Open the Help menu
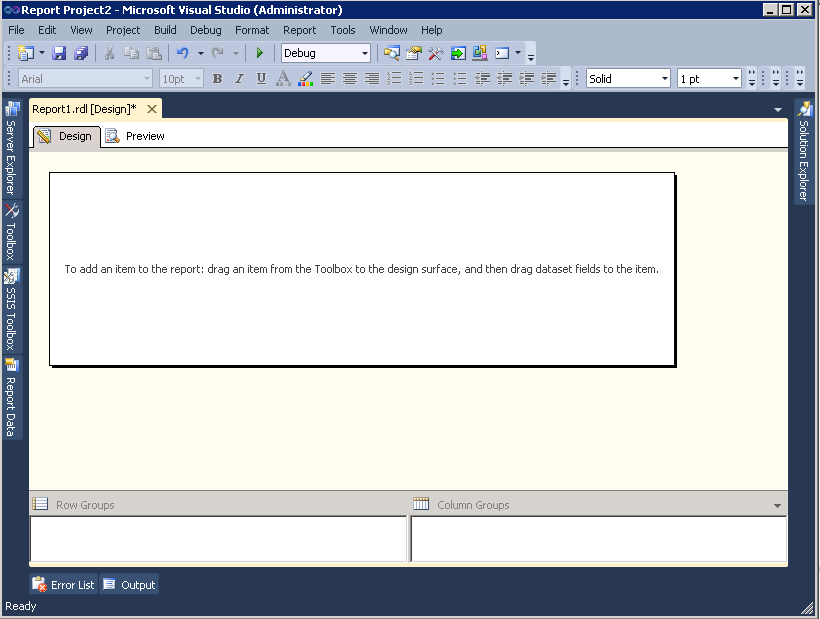The width and height of the screenshot is (820, 619). (431, 30)
